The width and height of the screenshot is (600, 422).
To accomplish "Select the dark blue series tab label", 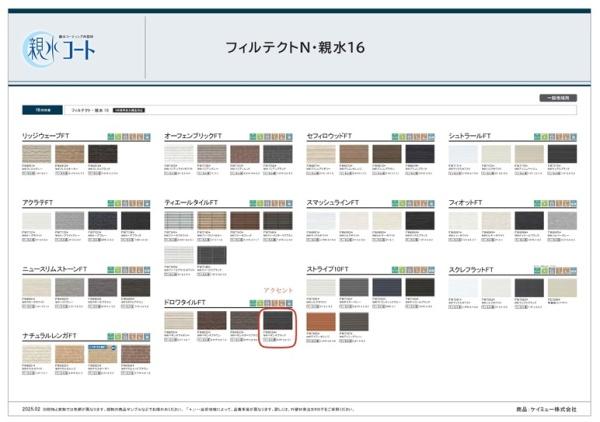I will point(42,110).
